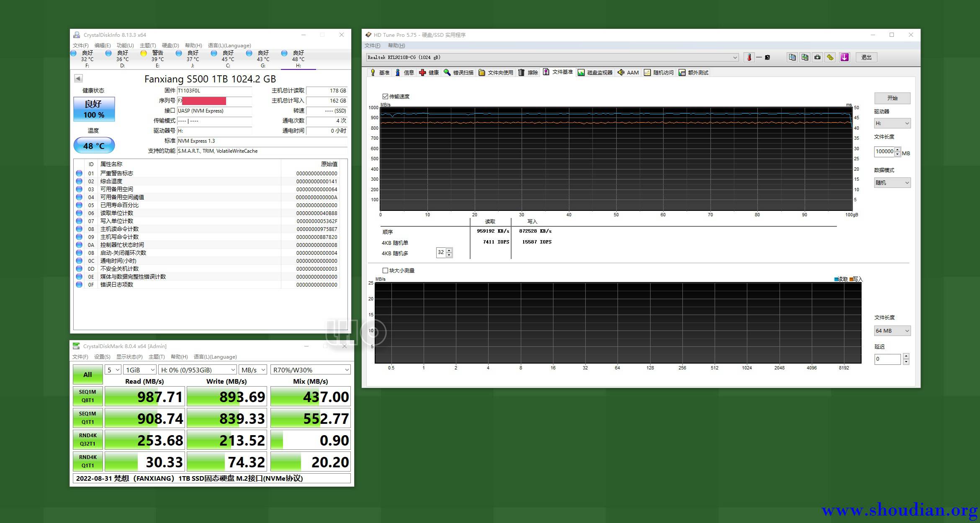Open the H: 0% (0/953GiB) drive dropdown
Viewport: 980px width, 523px height.
point(198,370)
